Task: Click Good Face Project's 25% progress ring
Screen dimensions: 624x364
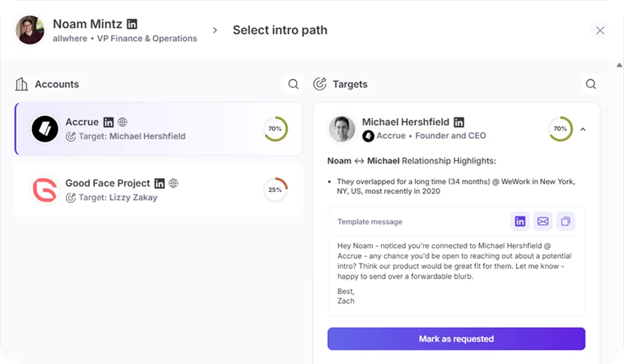Action: pyautogui.click(x=275, y=190)
